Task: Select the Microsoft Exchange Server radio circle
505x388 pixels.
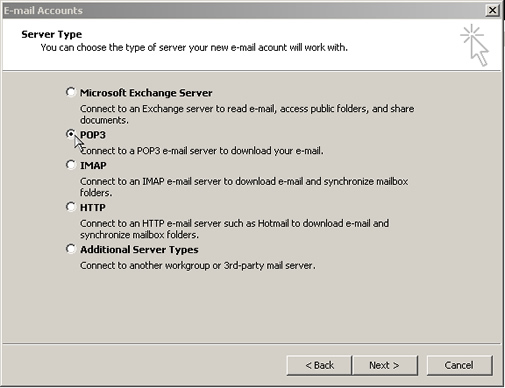Action: click(70, 92)
